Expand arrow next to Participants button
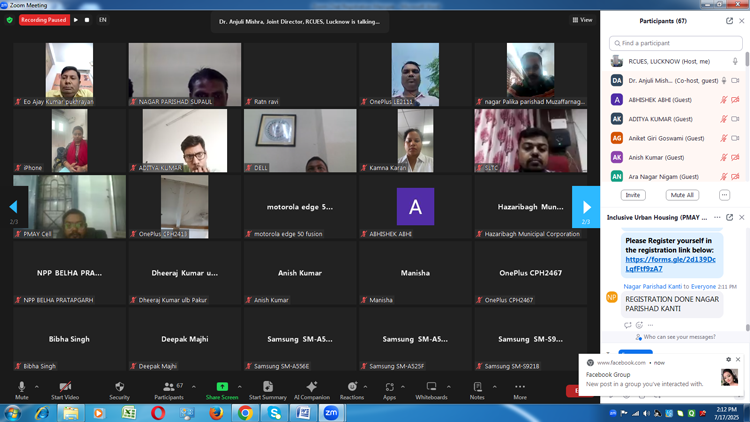The width and height of the screenshot is (750, 422). (x=194, y=387)
